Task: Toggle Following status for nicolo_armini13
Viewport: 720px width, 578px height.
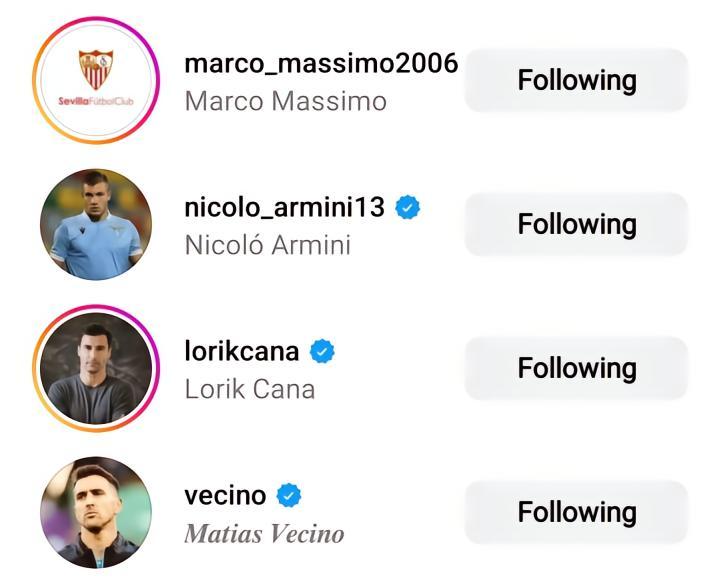Action: coord(576,224)
